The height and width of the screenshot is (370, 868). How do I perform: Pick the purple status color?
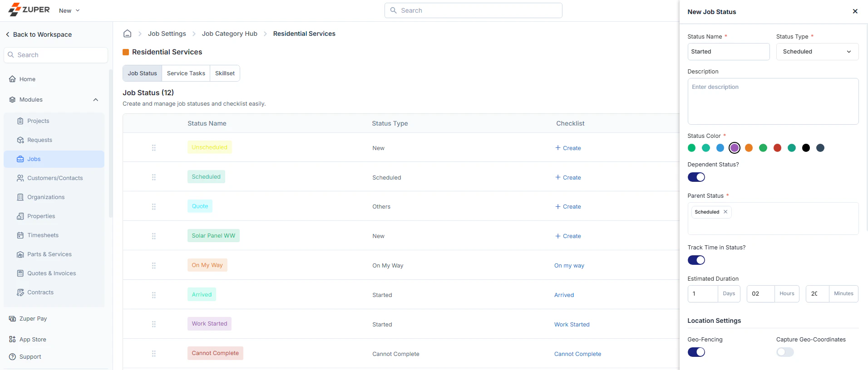(735, 148)
